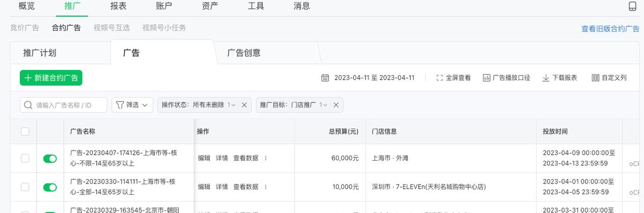Image resolution: width=644 pixels, height=213 pixels.
Task: Switch to the 推广计划 tab
Action: pyautogui.click(x=40, y=53)
